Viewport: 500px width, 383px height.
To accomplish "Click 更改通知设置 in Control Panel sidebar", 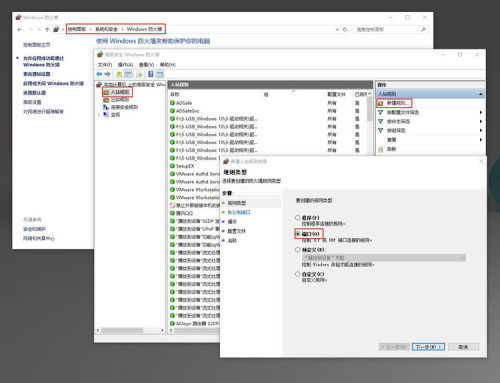I will click(37, 74).
